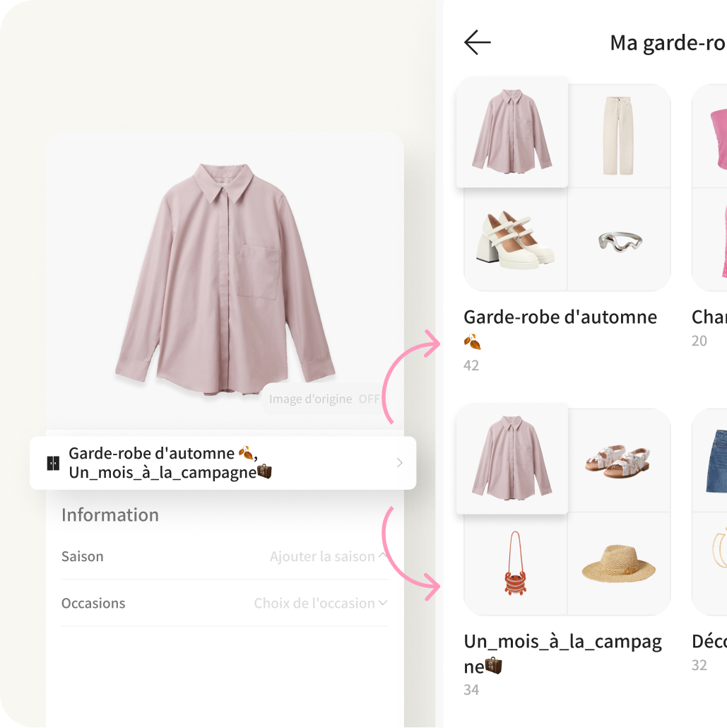Select the cream trousers thumbnail
This screenshot has height=728, width=727.
619,136
